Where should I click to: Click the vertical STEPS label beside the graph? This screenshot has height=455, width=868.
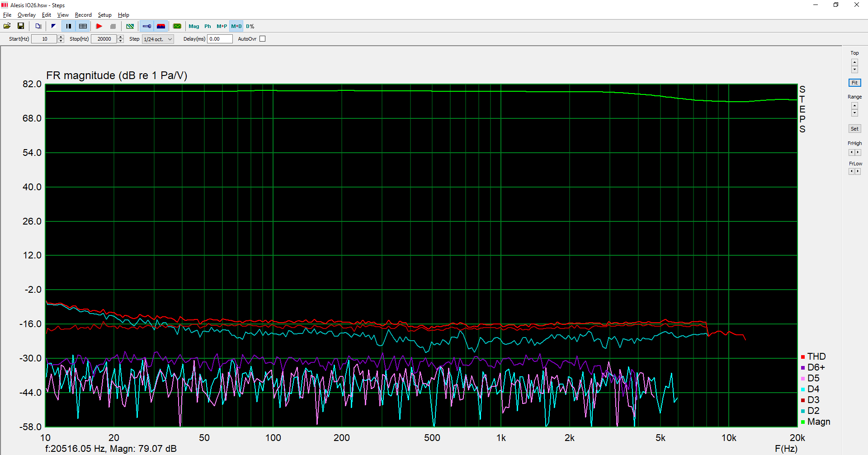click(802, 109)
